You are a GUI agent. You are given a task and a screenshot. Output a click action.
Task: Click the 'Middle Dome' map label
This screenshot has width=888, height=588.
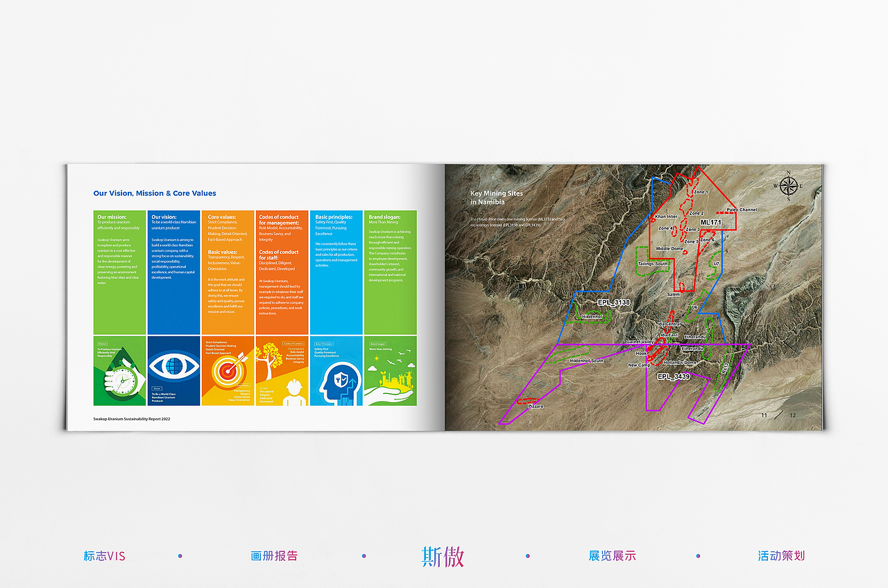point(669,248)
